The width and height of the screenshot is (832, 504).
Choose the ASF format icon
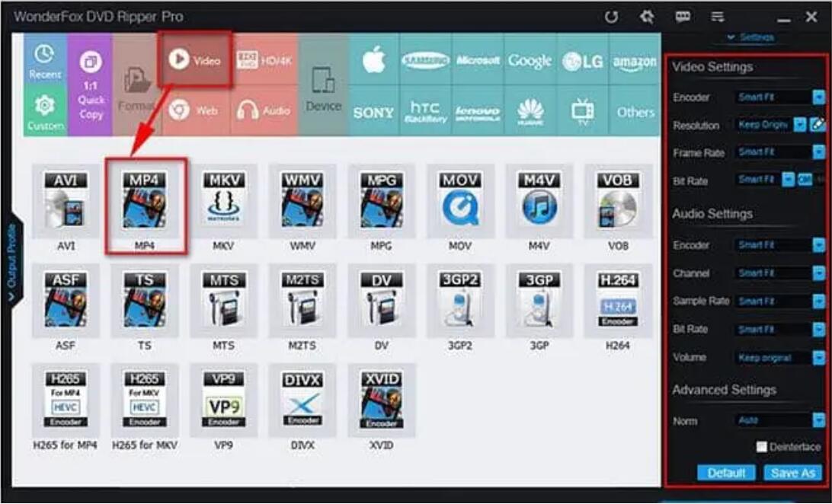(66, 301)
